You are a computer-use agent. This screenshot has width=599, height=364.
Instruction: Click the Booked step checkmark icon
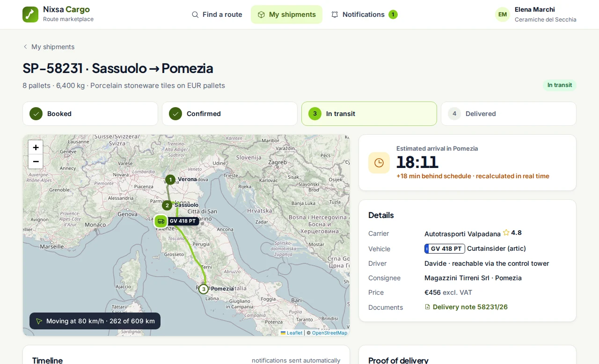[x=36, y=114]
